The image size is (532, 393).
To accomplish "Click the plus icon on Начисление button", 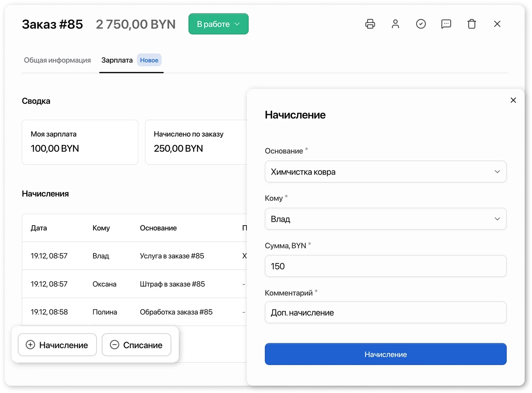I will coord(30,345).
